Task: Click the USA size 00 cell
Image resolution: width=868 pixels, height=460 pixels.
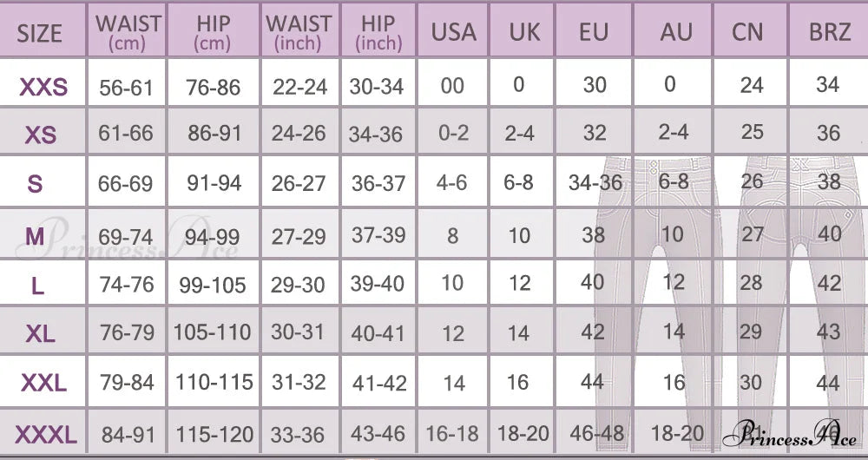Action: coord(452,86)
